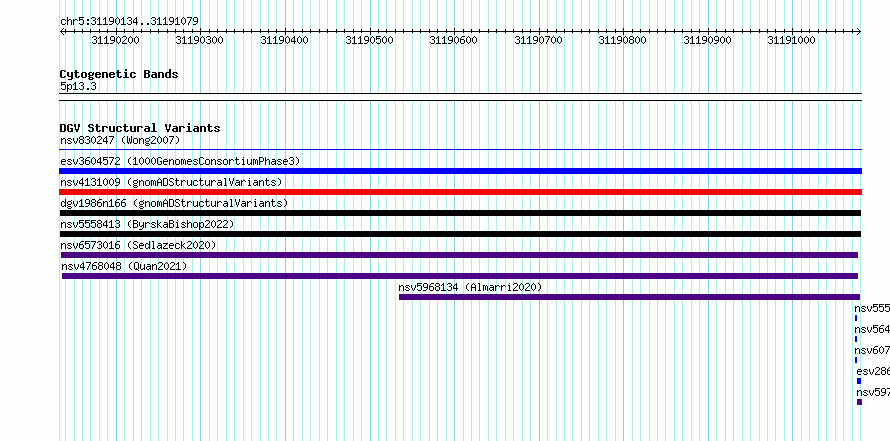
Task: Select the 5p13.3 band label
Action: click(78, 87)
